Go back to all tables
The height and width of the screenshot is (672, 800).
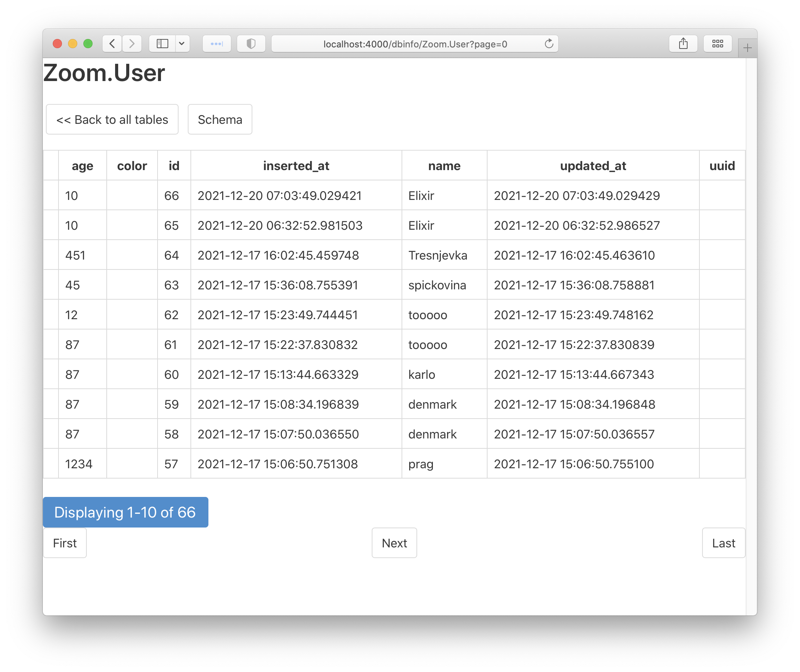click(112, 120)
